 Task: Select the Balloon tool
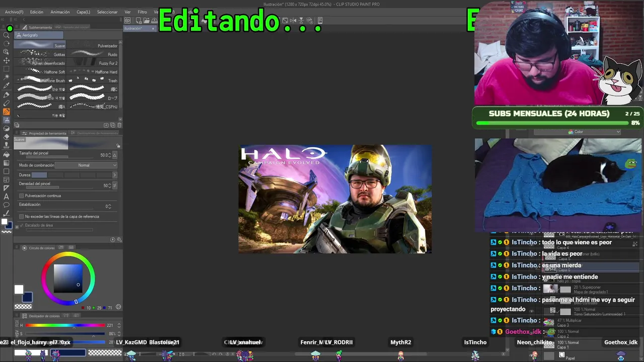point(7,205)
